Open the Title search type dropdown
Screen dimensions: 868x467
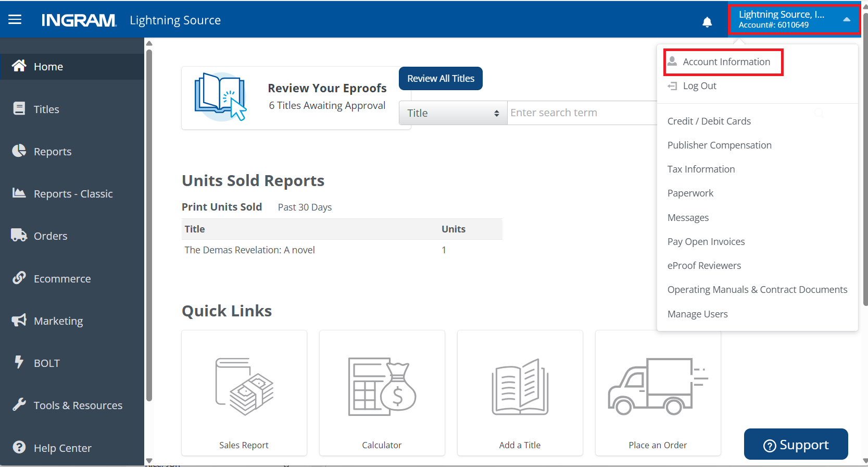453,113
